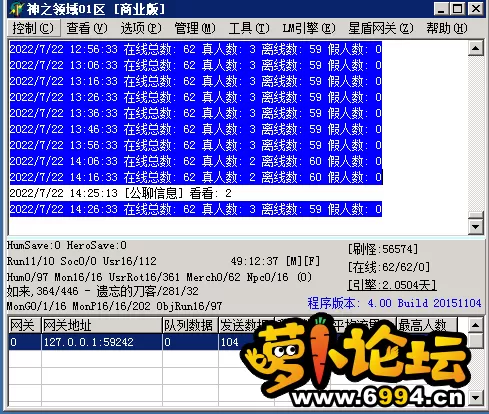Open the 控制(C) menu
The height and width of the screenshot is (414, 489).
coord(33,28)
